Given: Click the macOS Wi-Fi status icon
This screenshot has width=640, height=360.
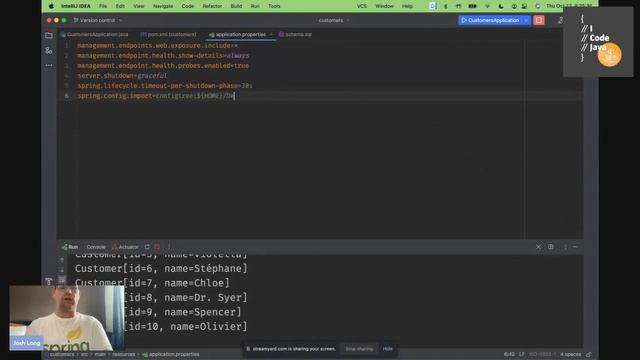Looking at the screenshot, I should (x=487, y=6).
